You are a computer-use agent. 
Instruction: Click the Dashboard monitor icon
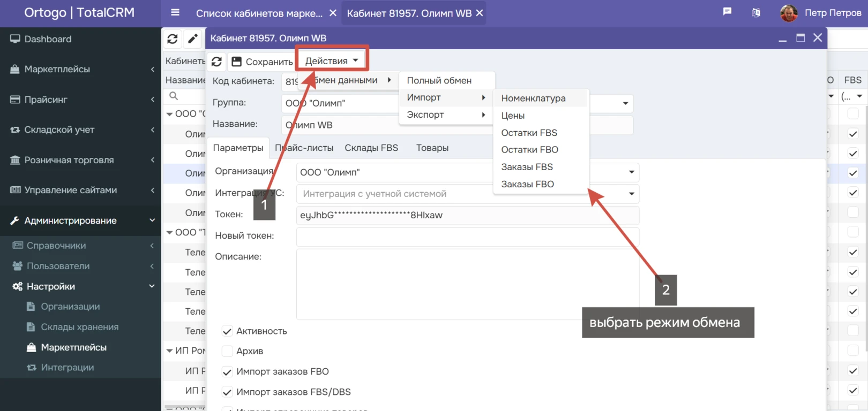[15, 39]
